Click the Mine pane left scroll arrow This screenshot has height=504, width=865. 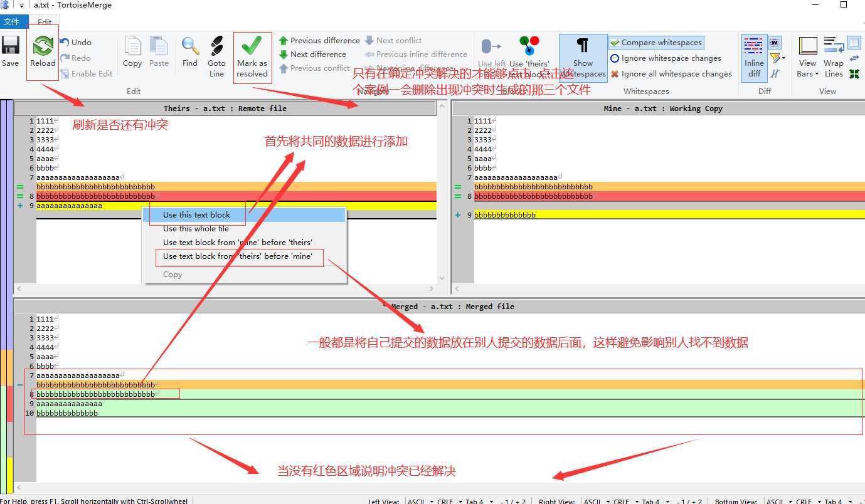[x=457, y=289]
